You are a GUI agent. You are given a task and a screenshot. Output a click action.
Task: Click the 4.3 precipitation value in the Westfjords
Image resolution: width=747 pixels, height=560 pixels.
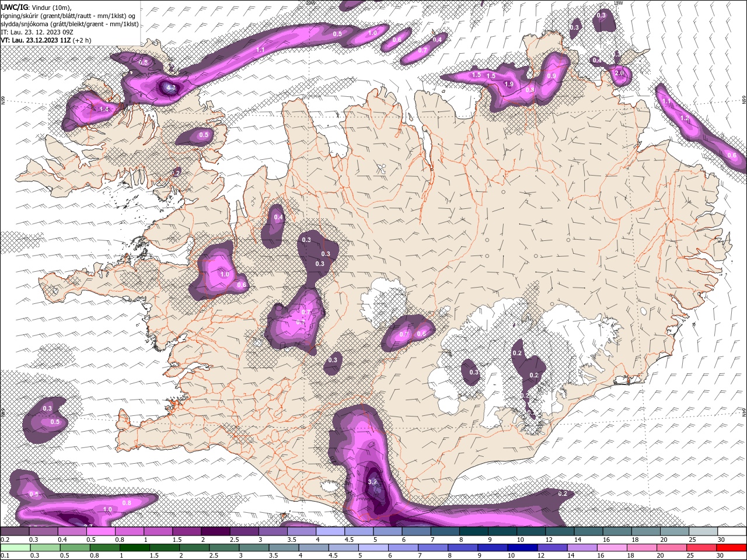click(170, 88)
